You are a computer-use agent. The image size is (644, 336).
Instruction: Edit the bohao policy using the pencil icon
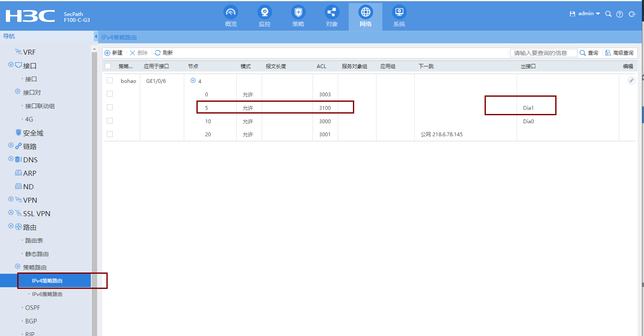[631, 80]
